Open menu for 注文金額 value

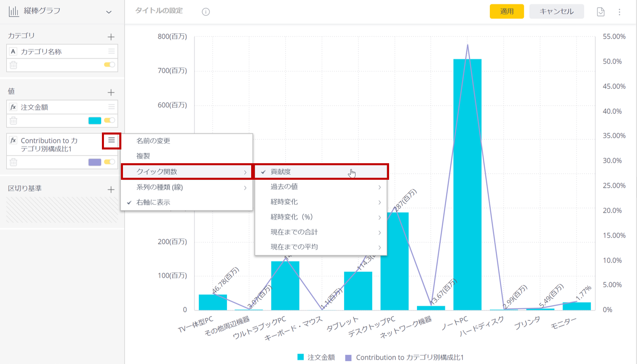click(x=112, y=107)
